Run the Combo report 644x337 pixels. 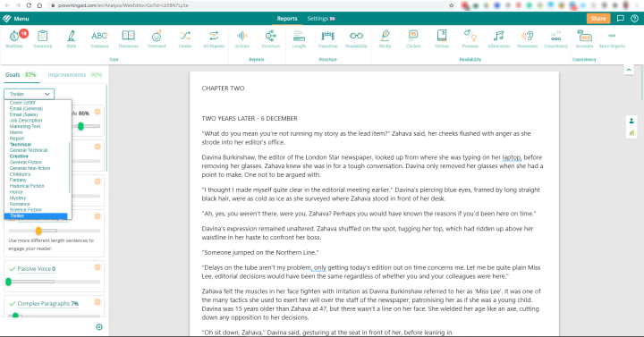[185, 39]
